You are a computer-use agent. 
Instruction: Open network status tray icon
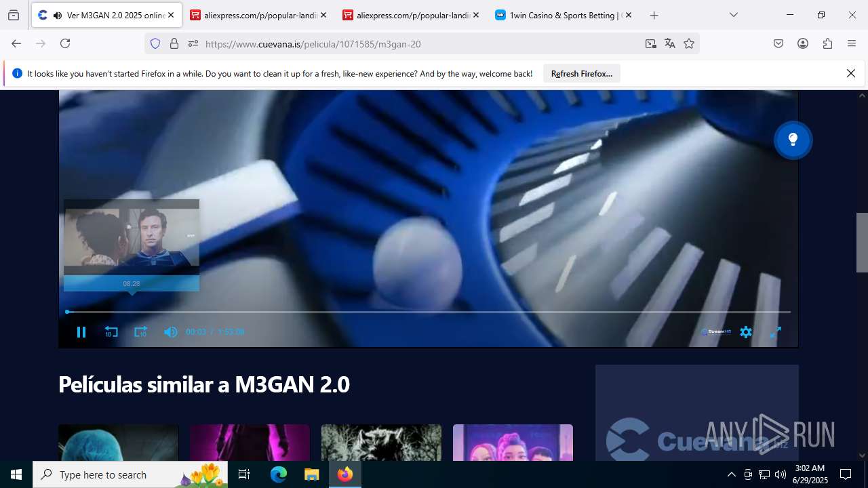click(x=764, y=474)
